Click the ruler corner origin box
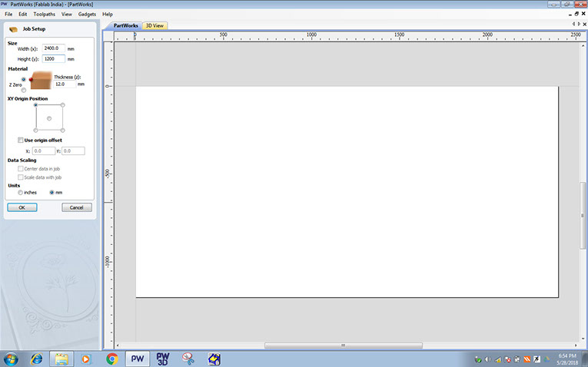588x367 pixels. pyautogui.click(x=108, y=36)
